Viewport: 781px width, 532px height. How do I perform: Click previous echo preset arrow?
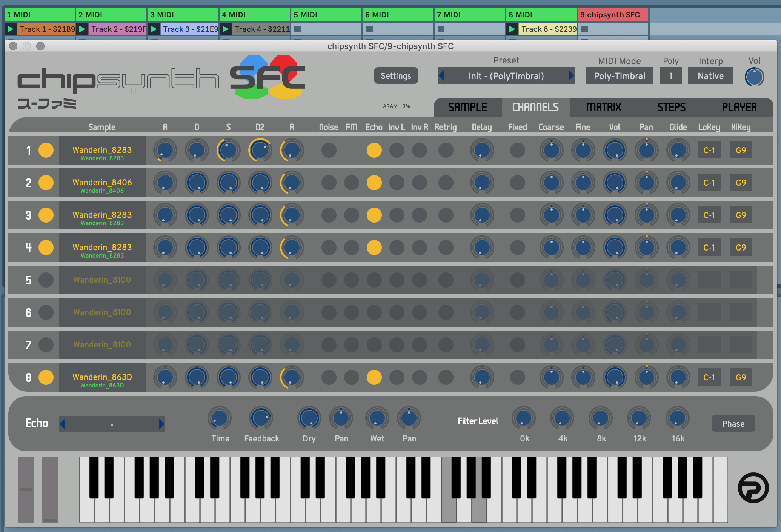[63, 424]
